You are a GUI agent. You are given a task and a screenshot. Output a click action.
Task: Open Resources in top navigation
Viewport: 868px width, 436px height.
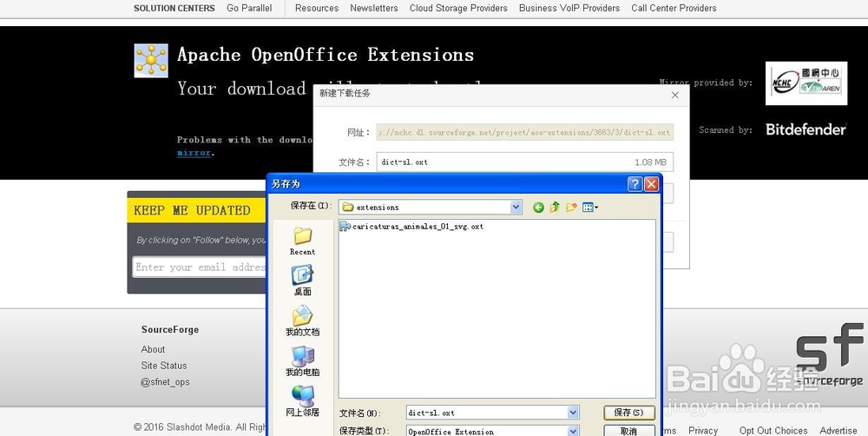[317, 9]
